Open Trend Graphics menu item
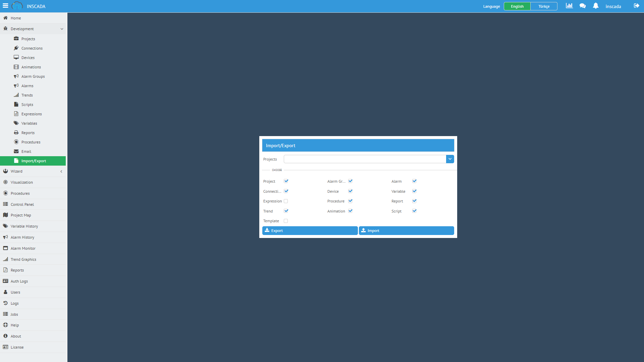This screenshot has width=644, height=362. click(33, 259)
